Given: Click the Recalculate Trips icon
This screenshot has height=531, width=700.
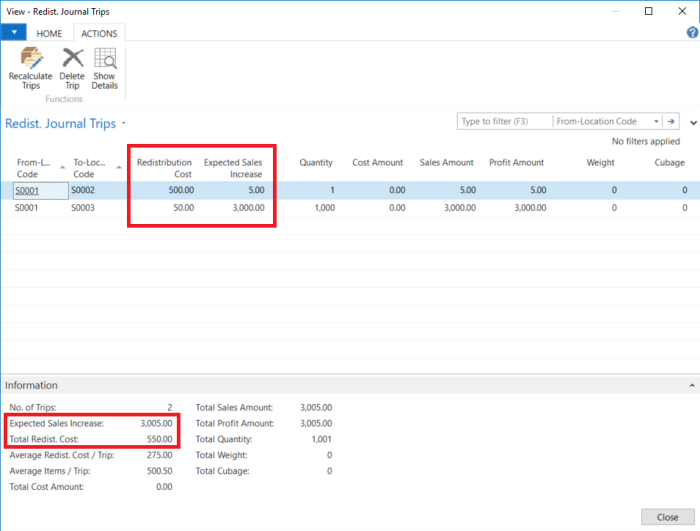Looking at the screenshot, I should click(x=30, y=59).
